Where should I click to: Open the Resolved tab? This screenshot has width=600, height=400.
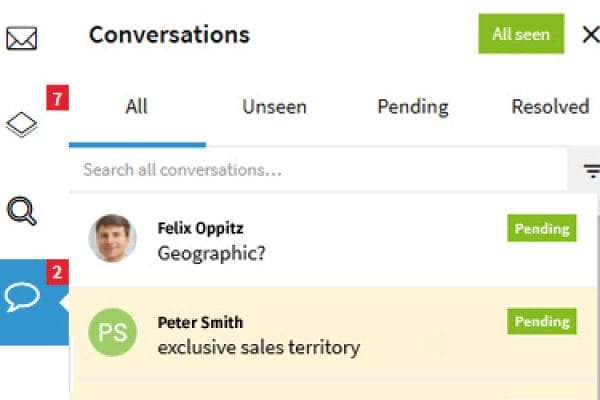pyautogui.click(x=550, y=107)
